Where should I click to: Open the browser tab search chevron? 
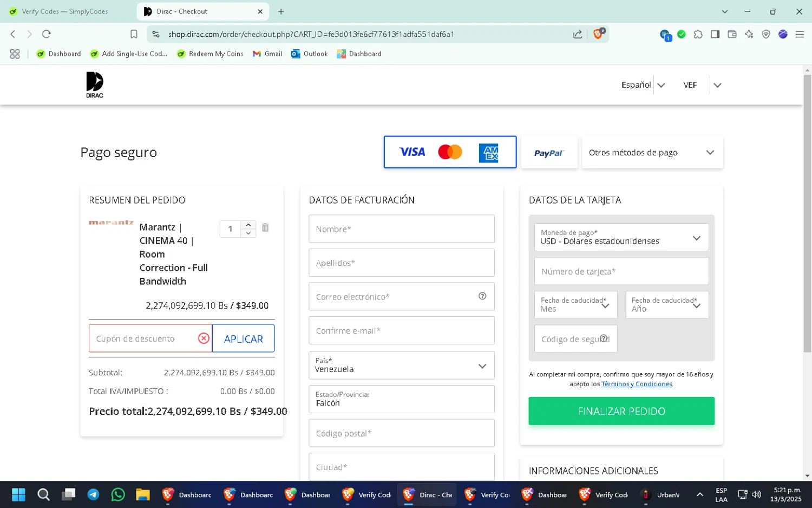point(725,11)
